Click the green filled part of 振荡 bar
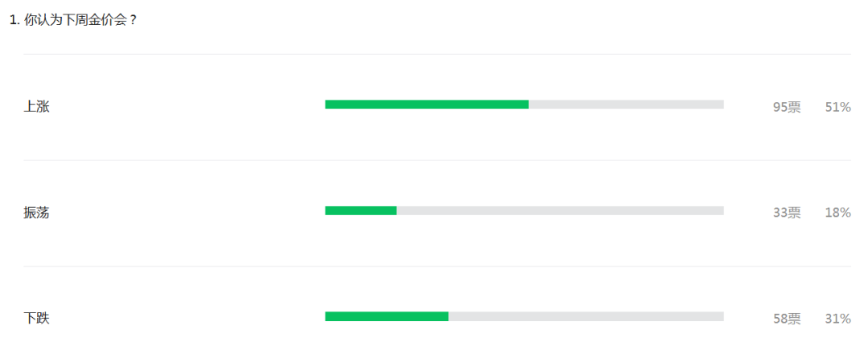 361,210
